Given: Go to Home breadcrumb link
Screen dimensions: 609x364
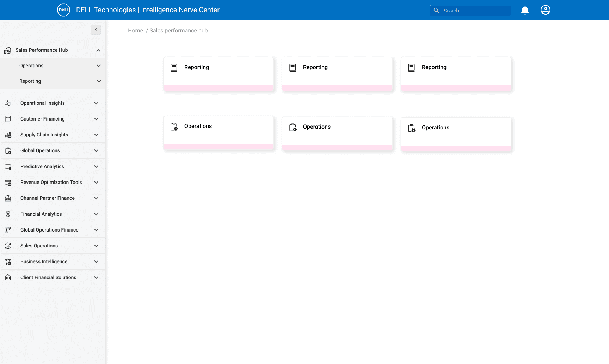Looking at the screenshot, I should 135,31.
